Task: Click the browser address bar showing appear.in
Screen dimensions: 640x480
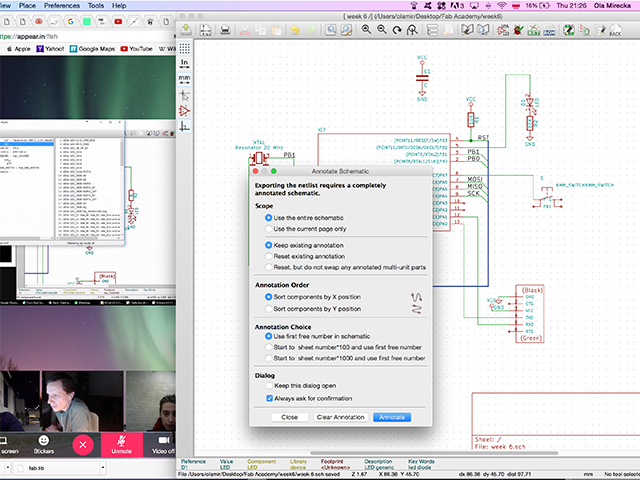Action: [x=88, y=36]
